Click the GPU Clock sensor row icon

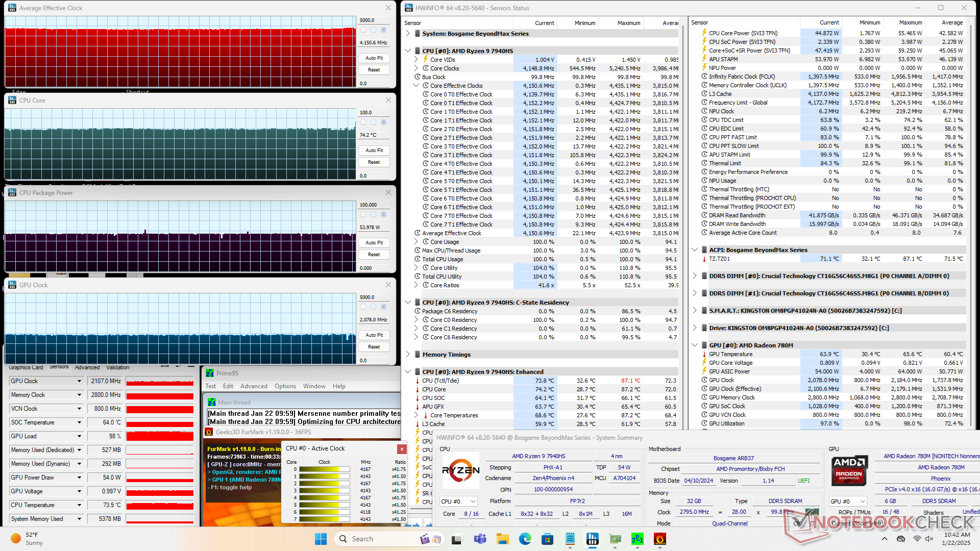[x=704, y=380]
